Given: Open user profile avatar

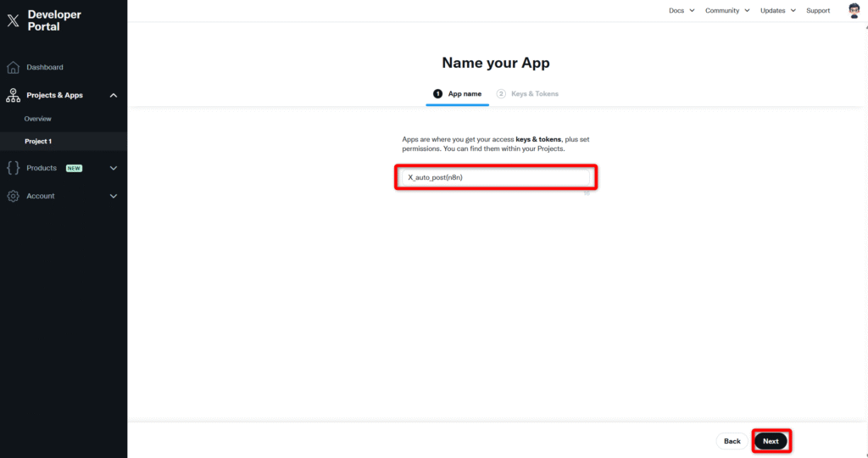Looking at the screenshot, I should [x=854, y=10].
